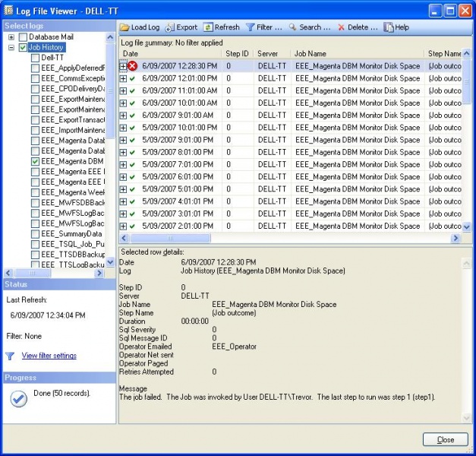Click the vertical scrollbar thumb of log tree

[x=111, y=91]
